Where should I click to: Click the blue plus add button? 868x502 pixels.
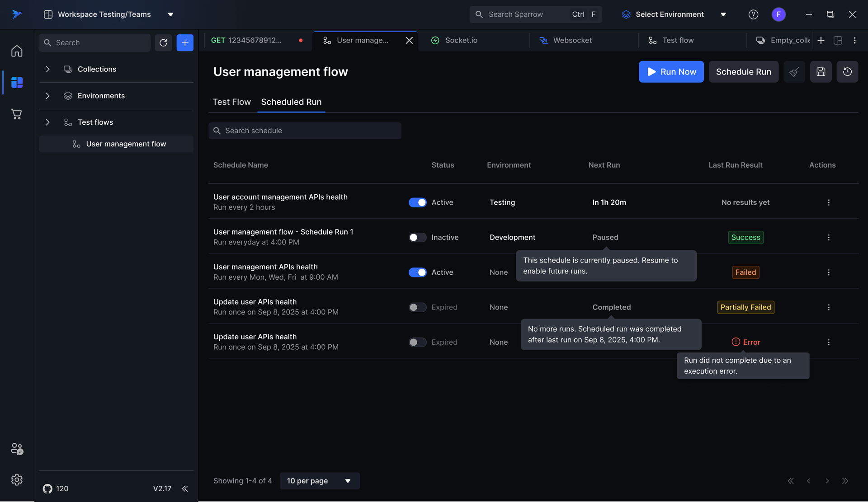tap(185, 42)
